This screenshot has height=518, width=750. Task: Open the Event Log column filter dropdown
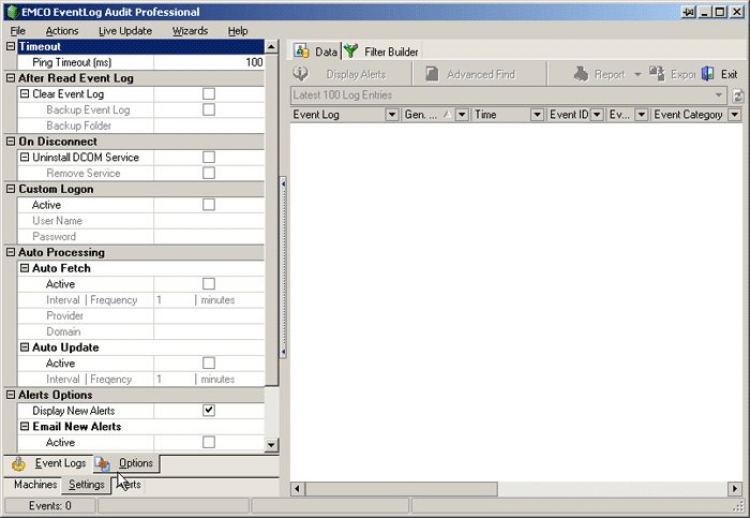(x=392, y=115)
